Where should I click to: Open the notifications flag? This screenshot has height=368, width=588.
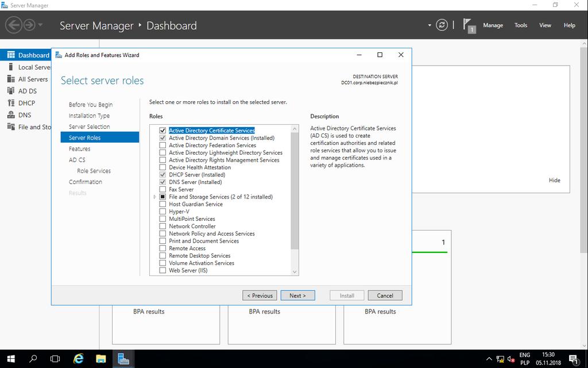469,25
